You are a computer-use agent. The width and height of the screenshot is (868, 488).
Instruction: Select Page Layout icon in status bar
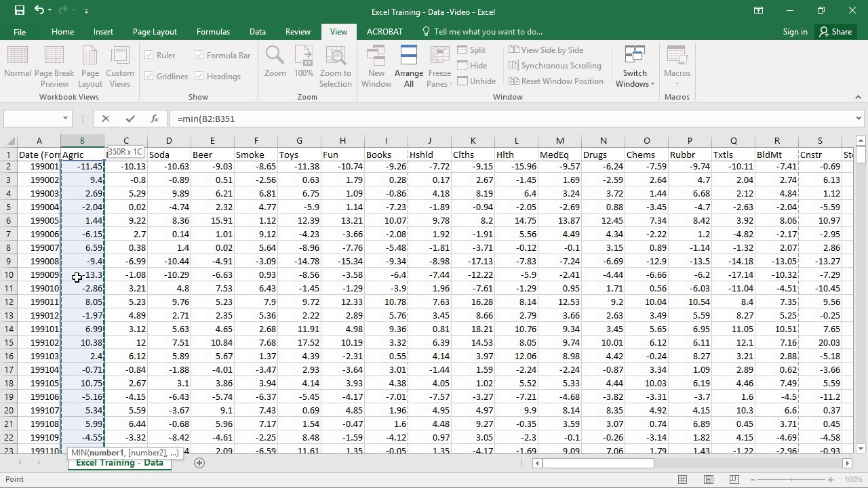click(709, 479)
